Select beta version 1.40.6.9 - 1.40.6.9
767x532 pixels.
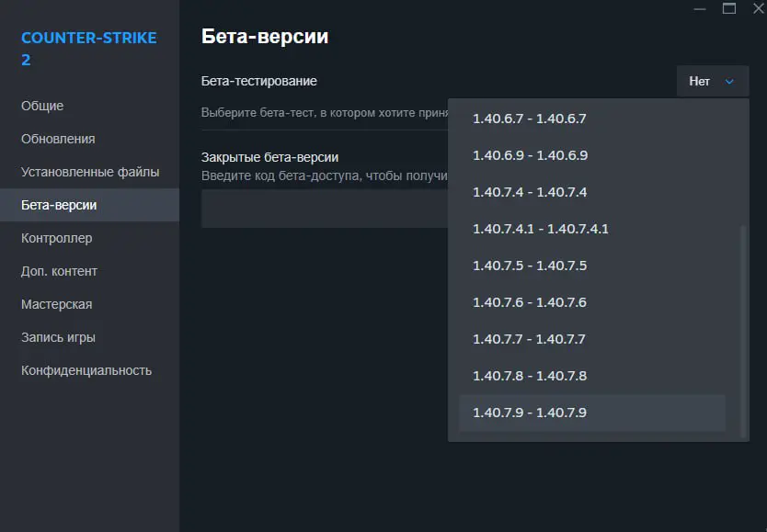click(592, 155)
